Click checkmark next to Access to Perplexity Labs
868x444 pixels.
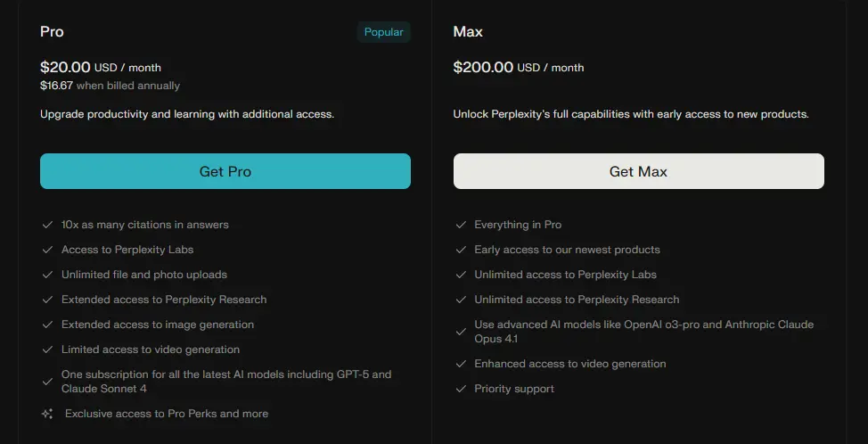coord(47,250)
